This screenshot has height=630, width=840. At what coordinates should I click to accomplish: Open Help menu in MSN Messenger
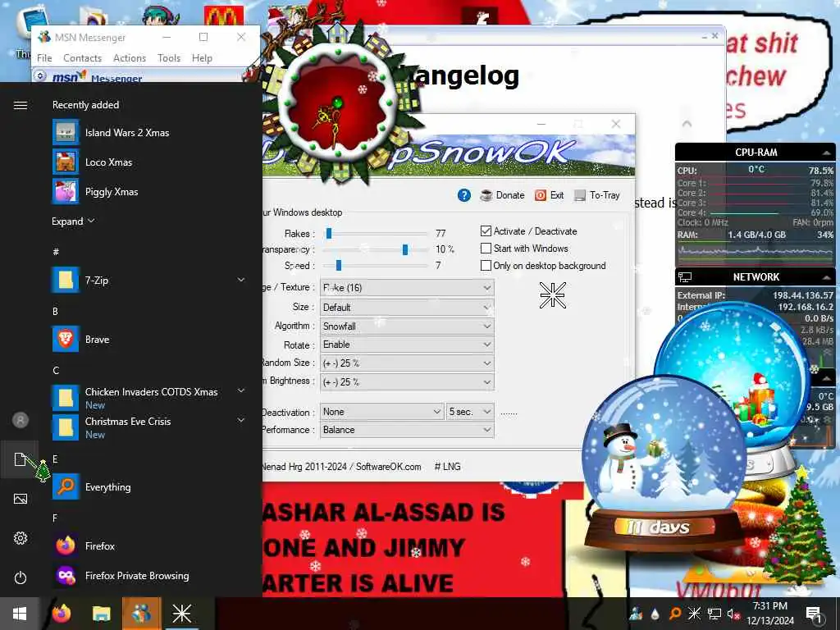[x=202, y=58]
